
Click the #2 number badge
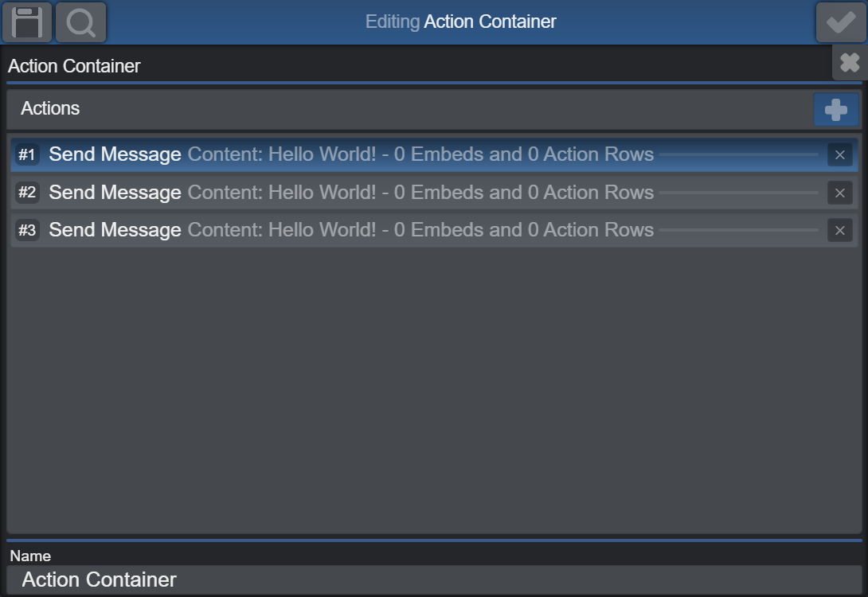[x=27, y=193]
